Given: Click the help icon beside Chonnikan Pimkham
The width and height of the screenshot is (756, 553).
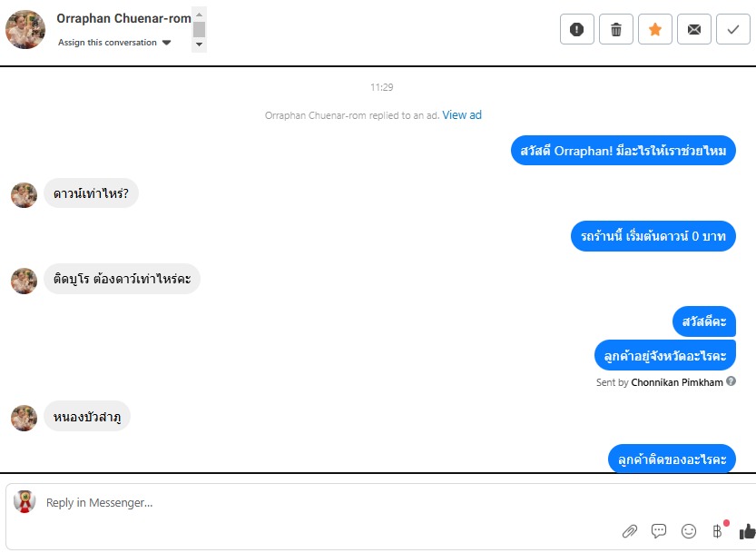Looking at the screenshot, I should pos(731,381).
